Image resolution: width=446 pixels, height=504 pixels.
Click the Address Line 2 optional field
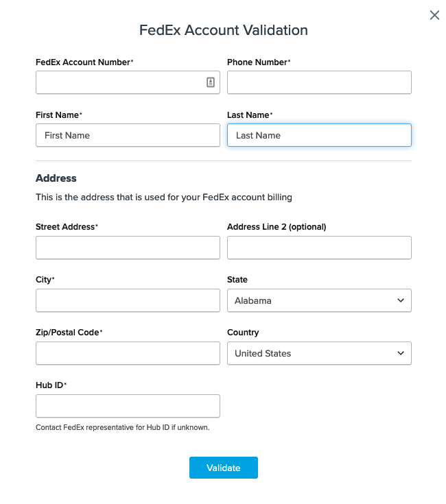(319, 248)
